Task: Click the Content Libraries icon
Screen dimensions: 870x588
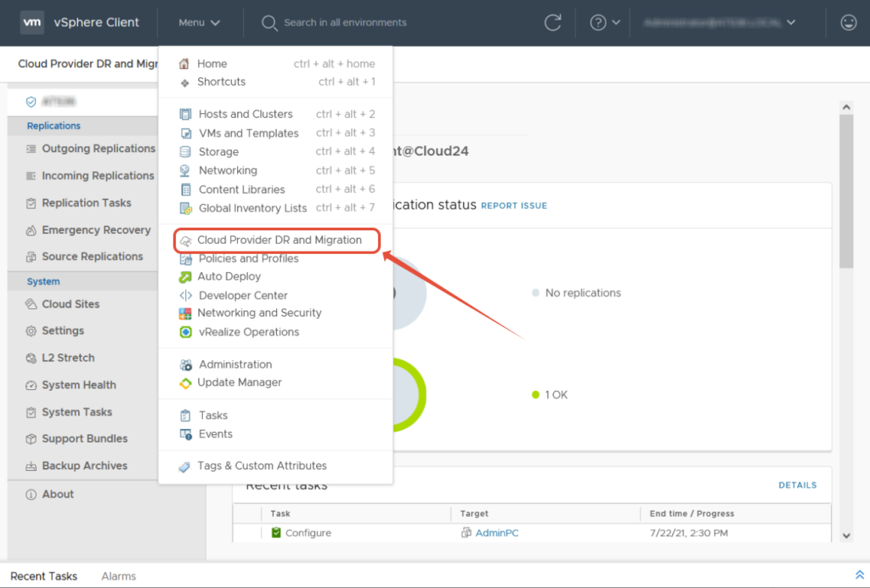Action: click(185, 189)
